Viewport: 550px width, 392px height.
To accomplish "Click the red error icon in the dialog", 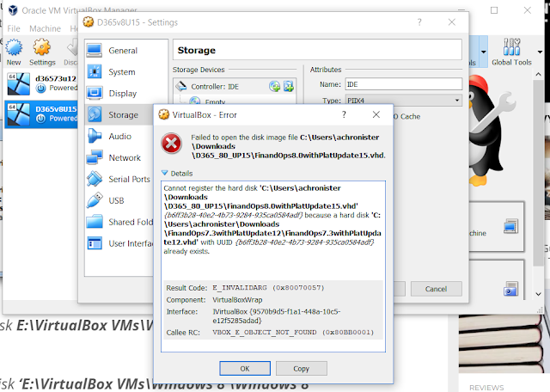I will click(x=171, y=144).
